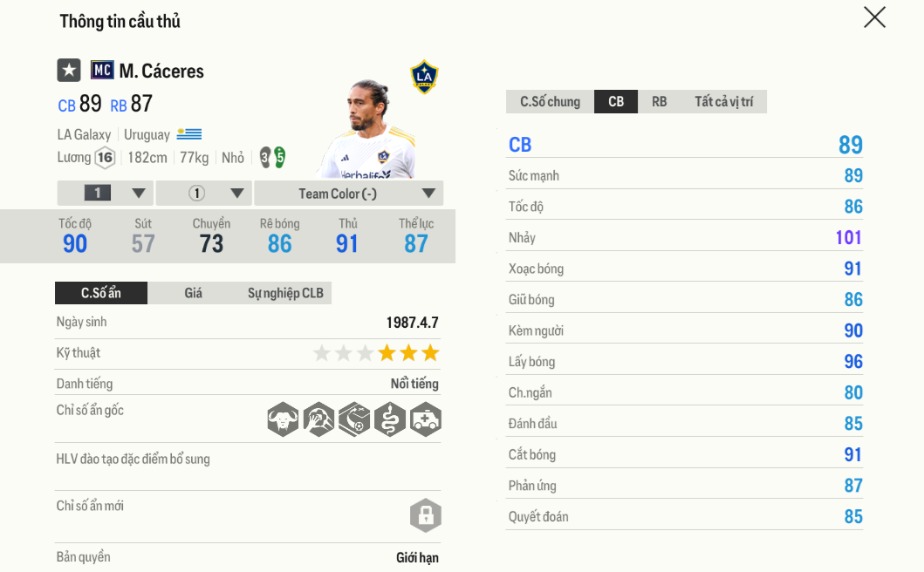Click the sliding tackle hidden trait icon
The height and width of the screenshot is (572, 924).
pos(354,419)
